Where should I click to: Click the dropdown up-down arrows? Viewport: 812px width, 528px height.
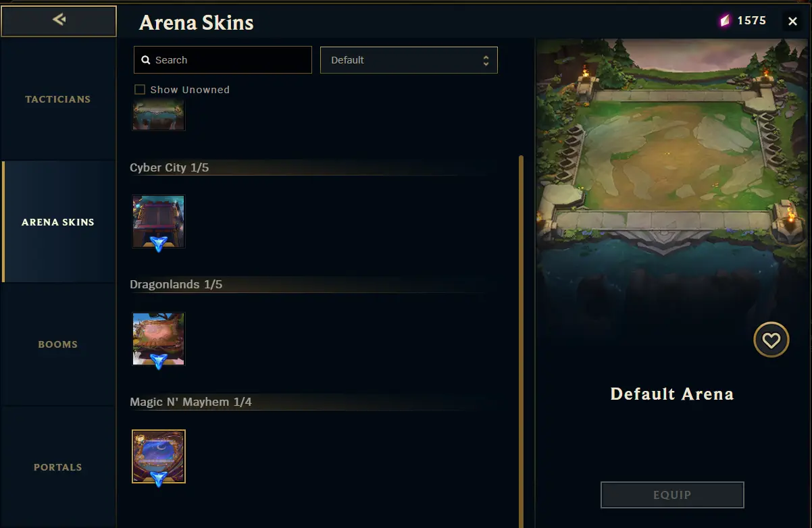pos(486,60)
